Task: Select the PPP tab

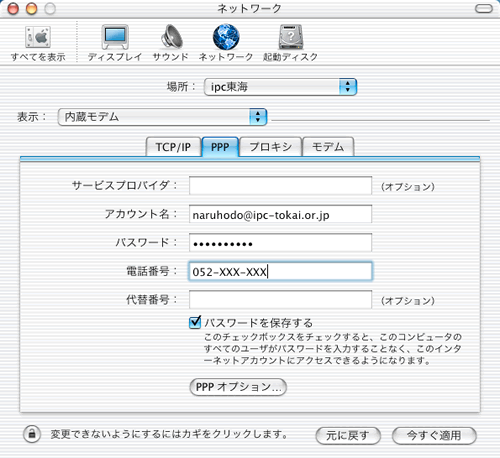Action: 220,147
